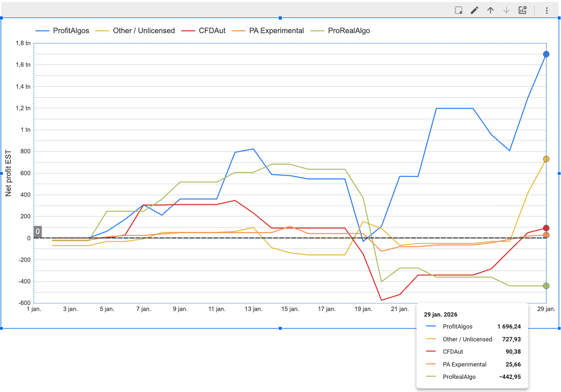Click the 19 jan. x-axis label
The image size is (561, 392).
pos(363,309)
